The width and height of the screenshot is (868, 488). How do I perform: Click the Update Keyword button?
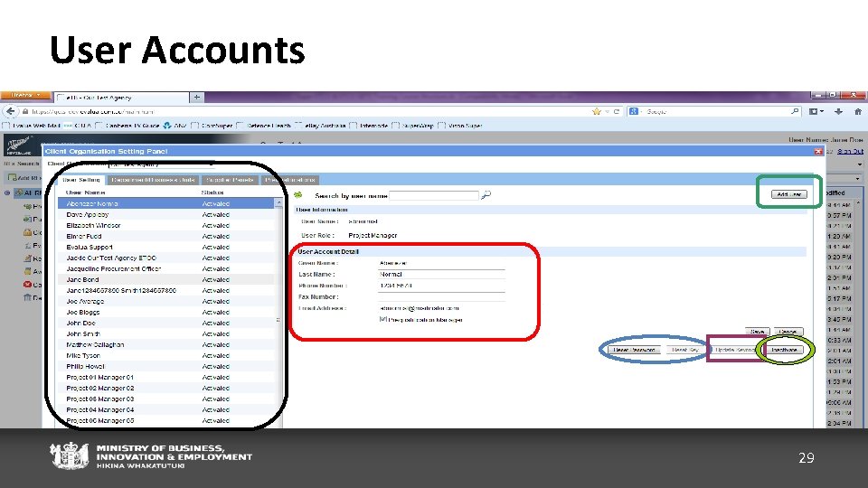pos(734,350)
